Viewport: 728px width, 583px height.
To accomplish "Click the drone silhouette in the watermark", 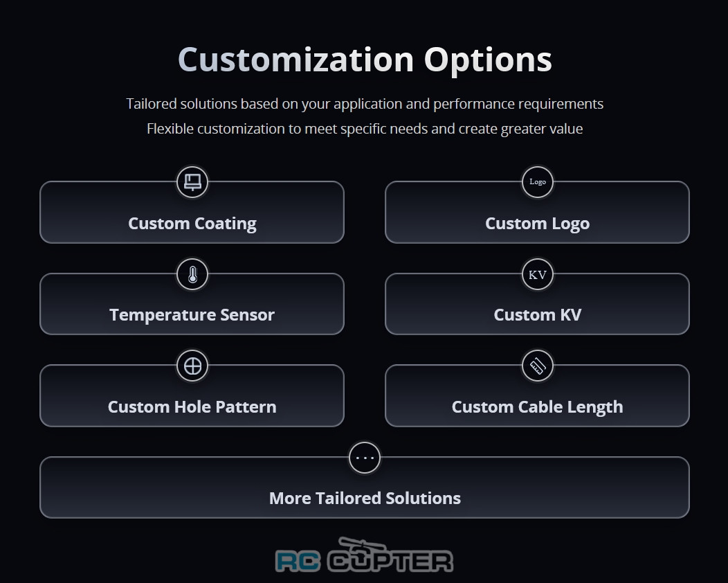I will [x=363, y=544].
